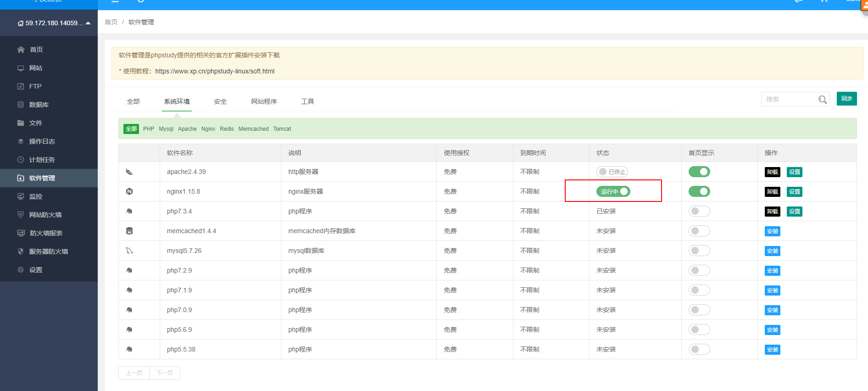The image size is (868, 391).
Task: Open 设置 for php7.3.4
Action: (x=795, y=212)
